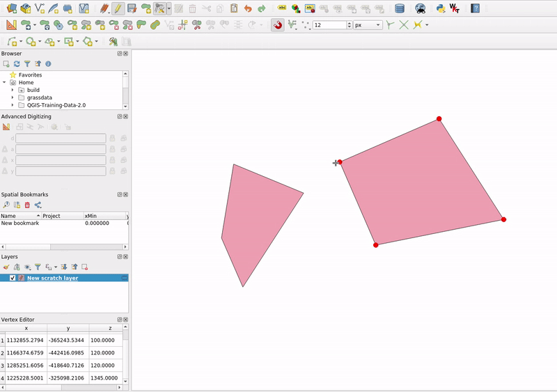Toggle Snapping on Intersection icon

pyautogui.click(x=404, y=24)
